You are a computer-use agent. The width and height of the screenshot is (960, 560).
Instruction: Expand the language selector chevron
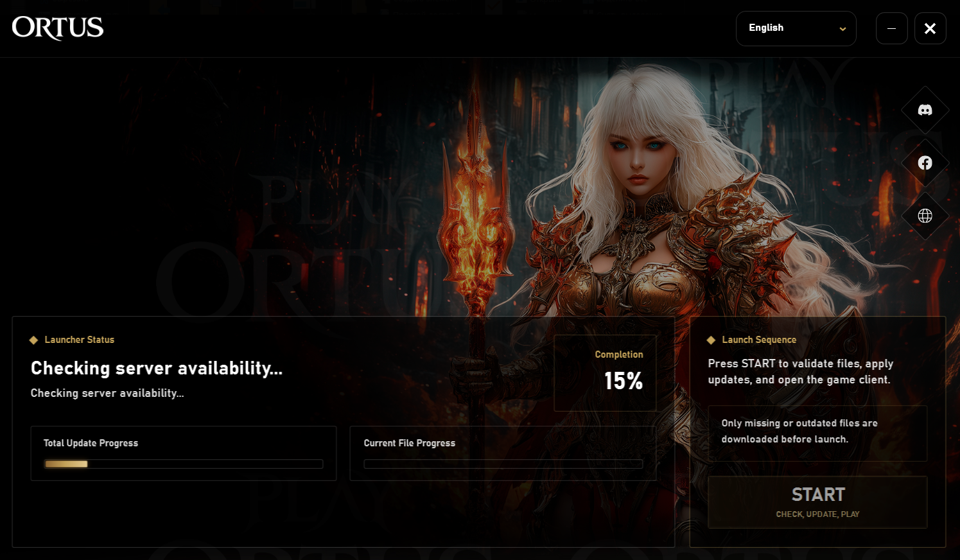coord(842,29)
